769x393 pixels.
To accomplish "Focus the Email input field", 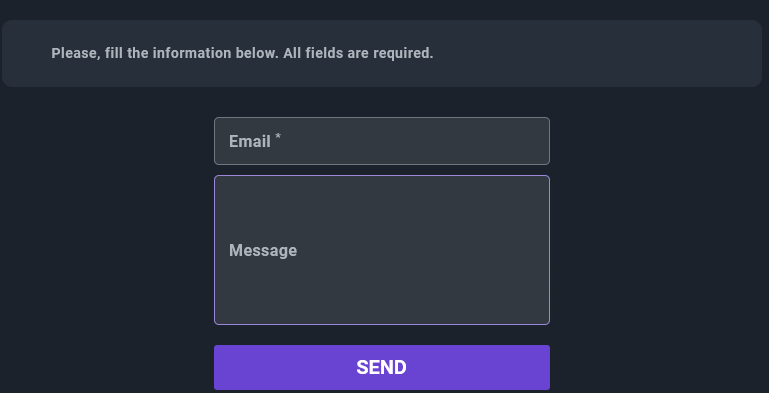I will [x=382, y=141].
